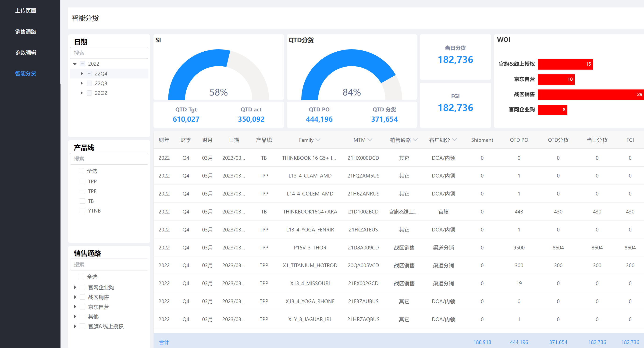Click the QTD act value 350,092
The width and height of the screenshot is (644, 348).
coord(251,119)
